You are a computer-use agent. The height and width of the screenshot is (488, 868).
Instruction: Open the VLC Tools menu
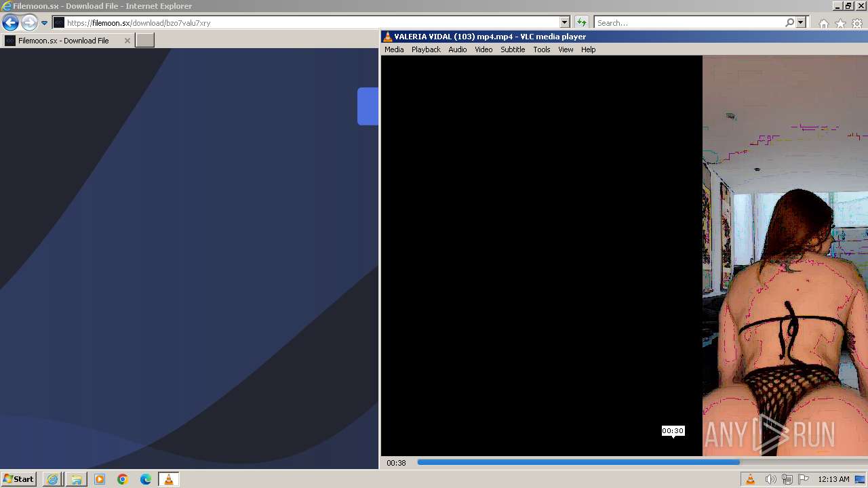541,49
